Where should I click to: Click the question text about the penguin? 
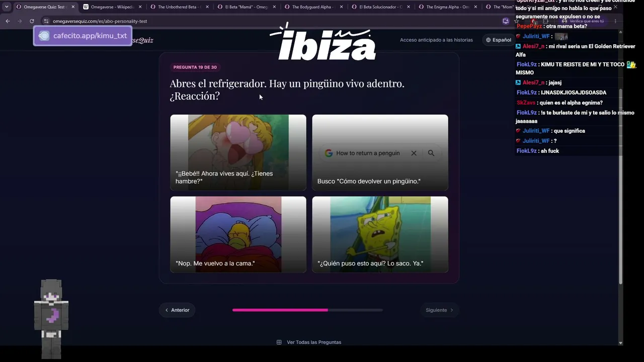(x=287, y=89)
